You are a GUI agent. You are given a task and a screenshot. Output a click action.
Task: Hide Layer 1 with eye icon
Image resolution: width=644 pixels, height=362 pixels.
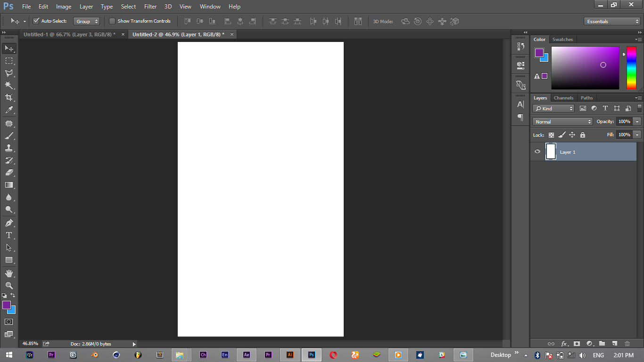click(x=537, y=152)
